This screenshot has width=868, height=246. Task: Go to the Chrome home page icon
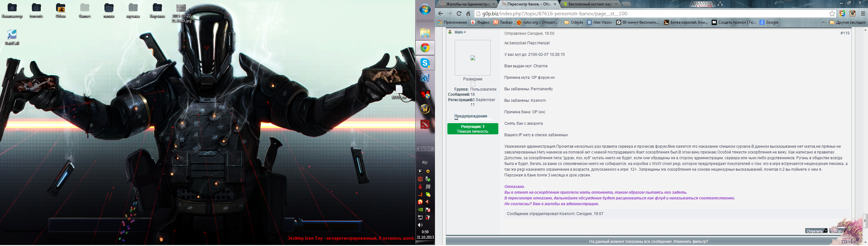[468, 13]
